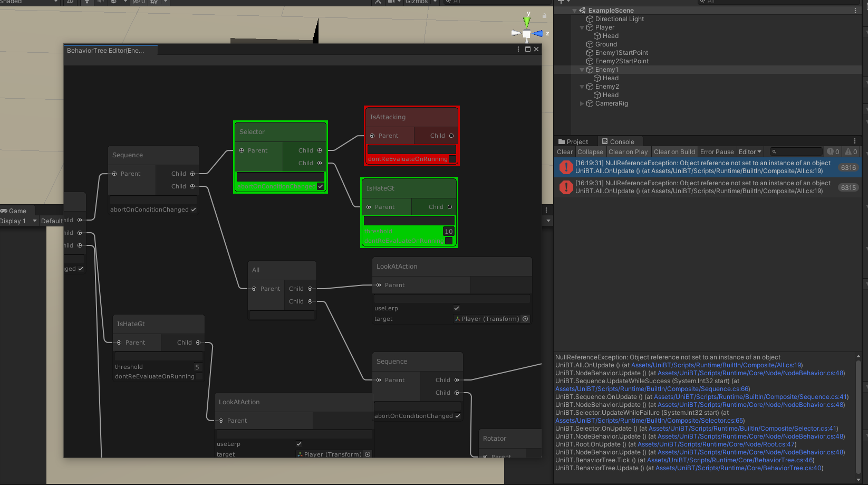868x485 pixels.
Task: Open target object picker on upper LookAtAction
Action: (x=525, y=319)
